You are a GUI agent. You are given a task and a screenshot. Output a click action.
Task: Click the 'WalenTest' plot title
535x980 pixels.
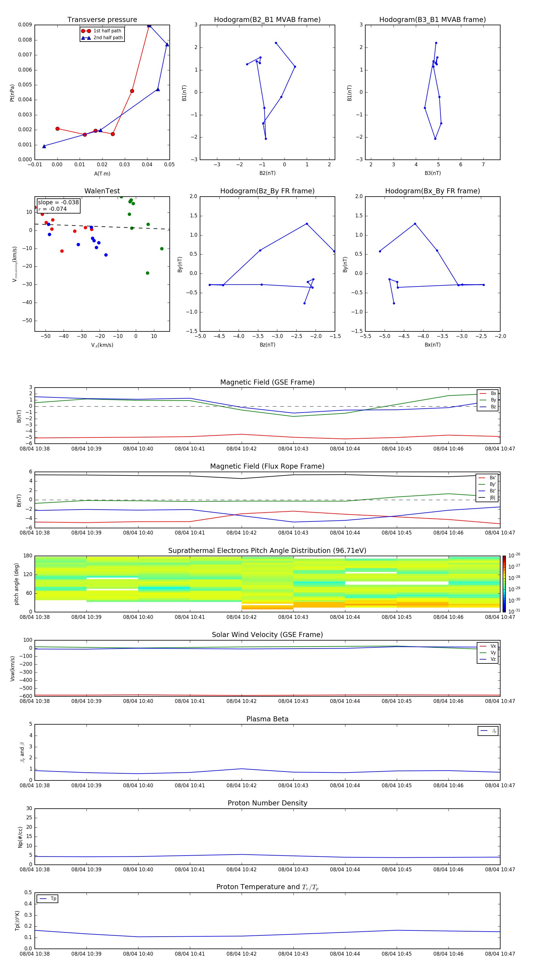pyautogui.click(x=102, y=191)
